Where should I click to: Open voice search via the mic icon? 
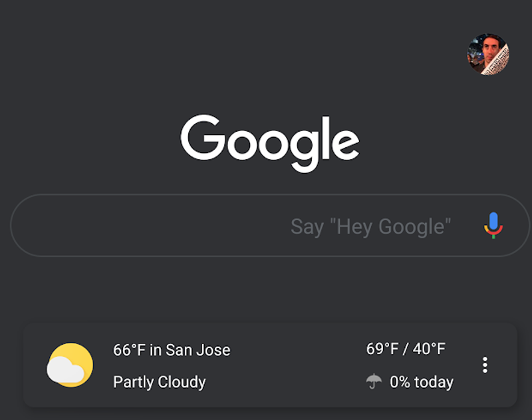click(492, 226)
